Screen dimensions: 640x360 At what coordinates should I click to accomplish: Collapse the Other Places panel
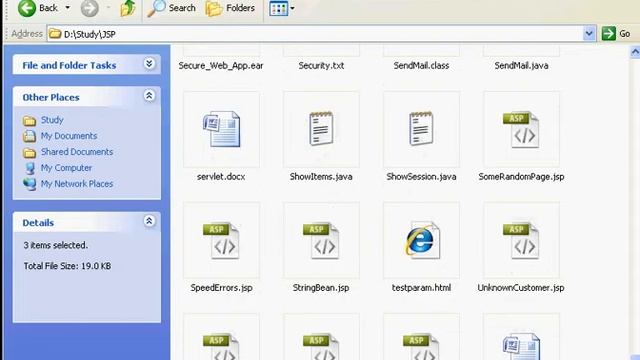tap(149, 96)
